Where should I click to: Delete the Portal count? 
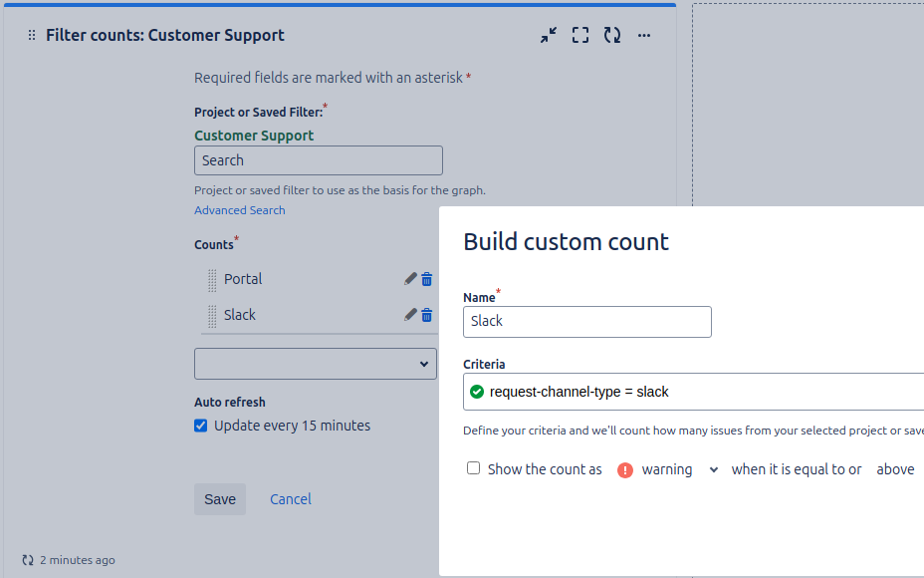[427, 280]
